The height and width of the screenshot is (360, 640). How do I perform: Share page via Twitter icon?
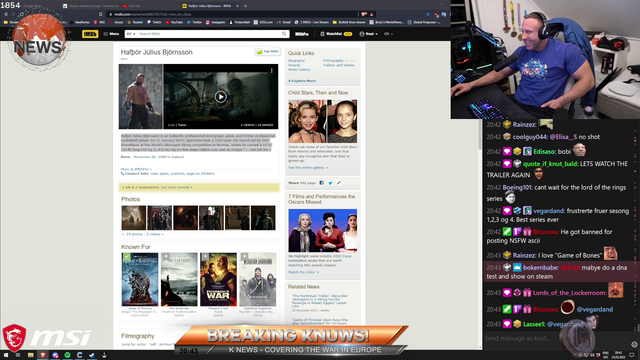coord(330,183)
